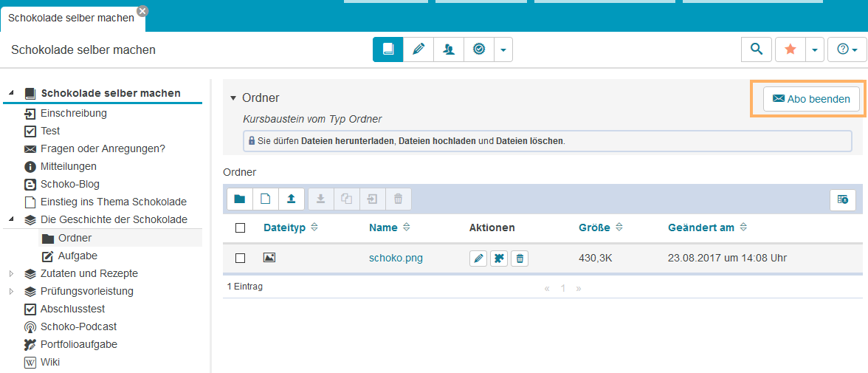Upload a file via toolbar icon

click(x=291, y=199)
